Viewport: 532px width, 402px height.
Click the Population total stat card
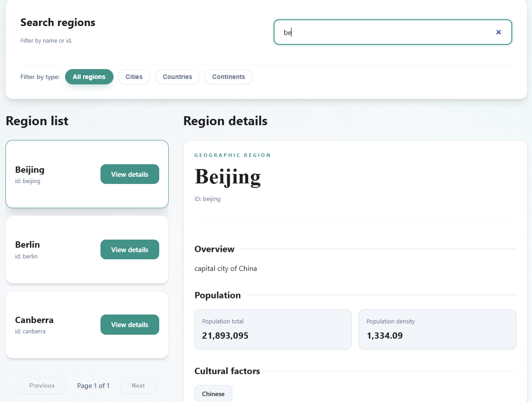tap(272, 329)
